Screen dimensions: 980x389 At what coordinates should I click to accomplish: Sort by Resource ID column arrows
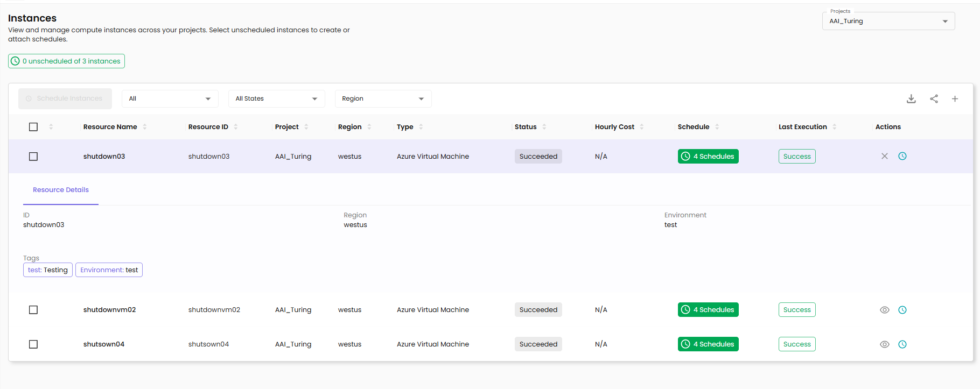coord(236,127)
